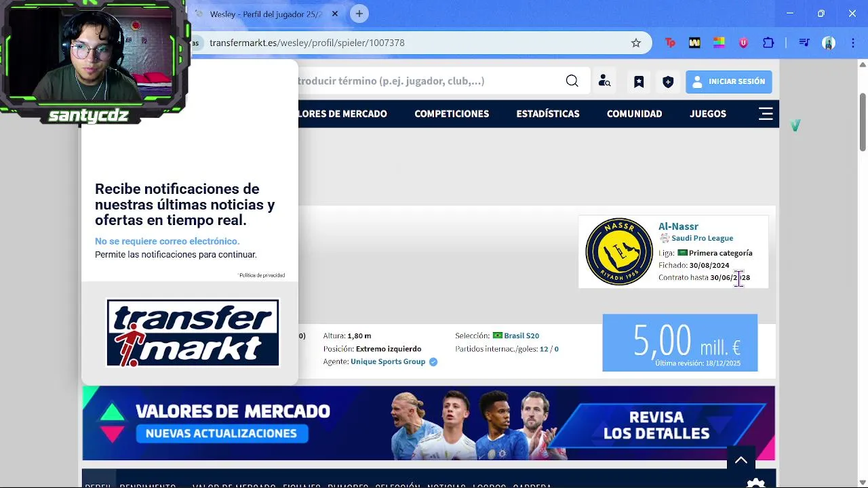Viewport: 868px width, 488px height.
Task: Open the Política de privacidad link
Action: 262,275
